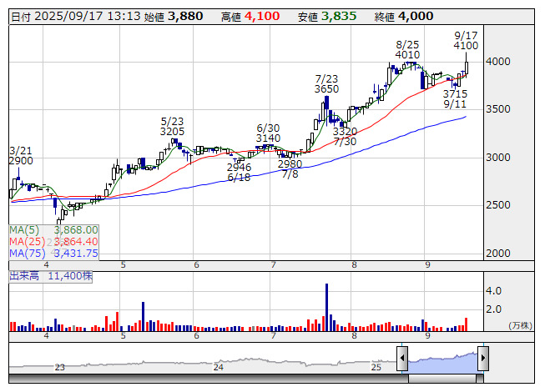Click the MA(25) legend value 3,864.40
545x392 pixels.
pyautogui.click(x=76, y=242)
